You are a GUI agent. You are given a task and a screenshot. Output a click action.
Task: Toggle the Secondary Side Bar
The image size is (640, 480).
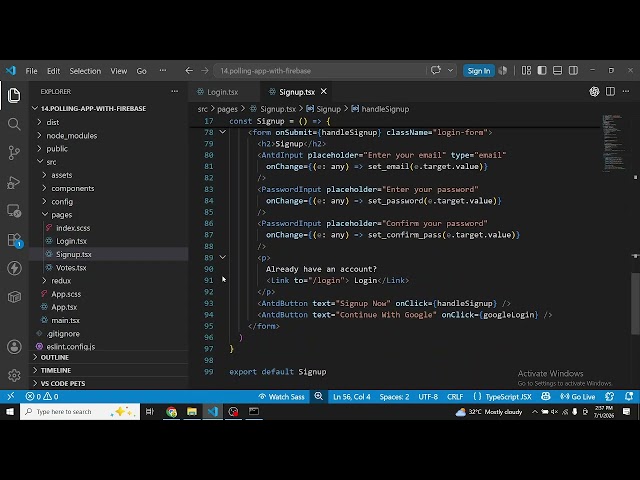(573, 71)
